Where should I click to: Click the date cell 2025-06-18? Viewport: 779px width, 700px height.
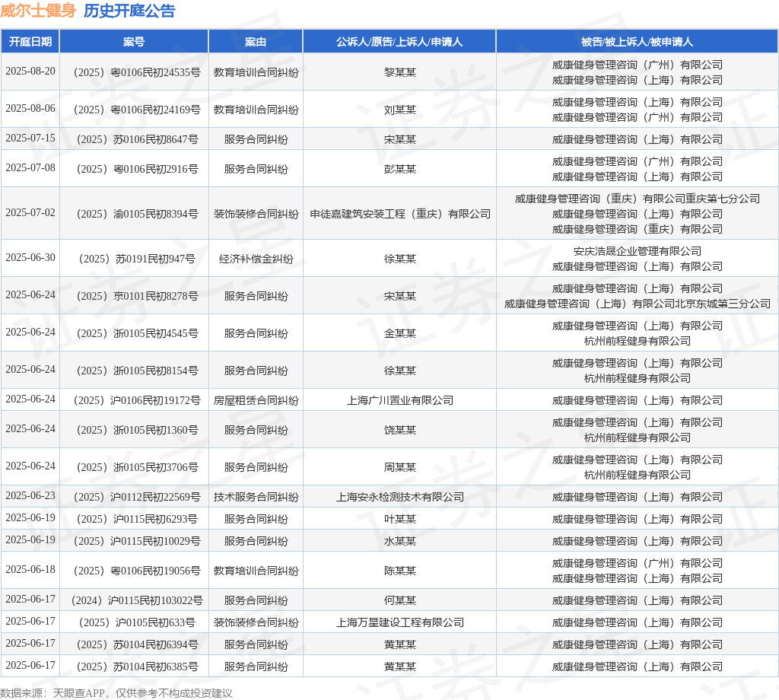pos(30,569)
